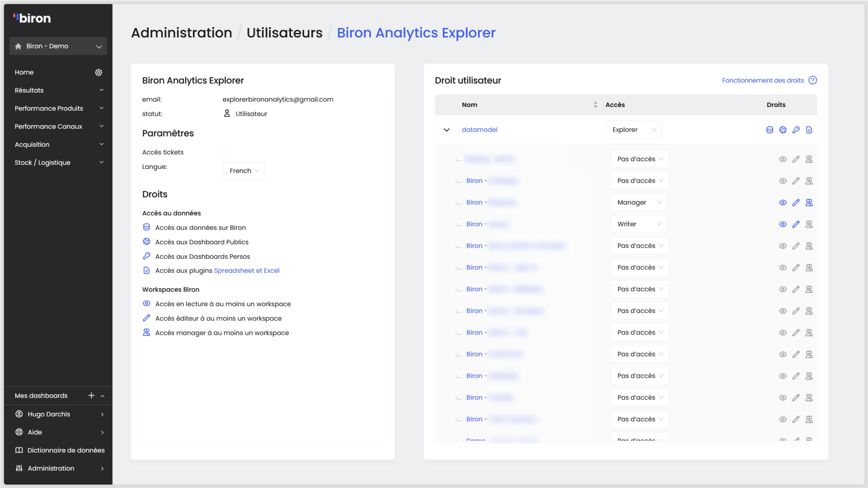868x488 pixels.
Task: Click Accès aux Dashboard Publics icon
Action: pyautogui.click(x=147, y=242)
